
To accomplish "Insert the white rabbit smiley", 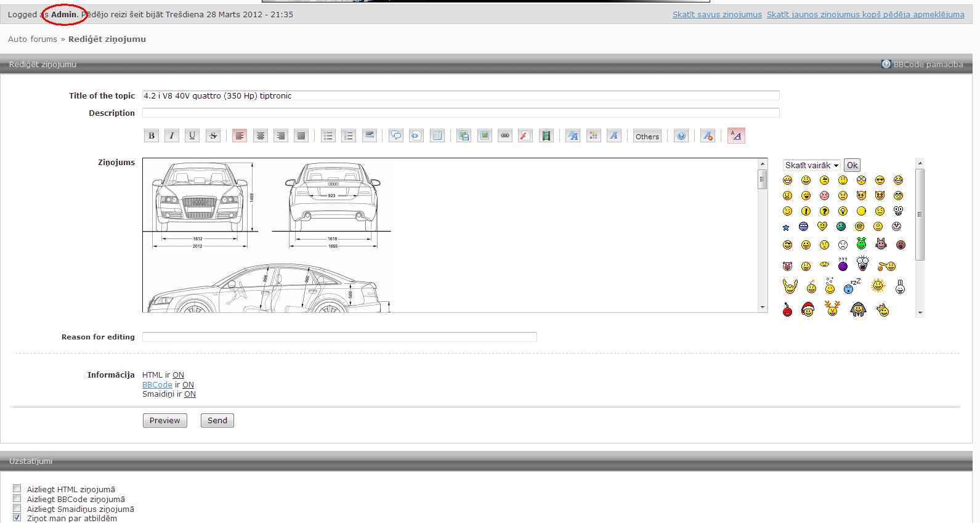I will click(x=900, y=286).
